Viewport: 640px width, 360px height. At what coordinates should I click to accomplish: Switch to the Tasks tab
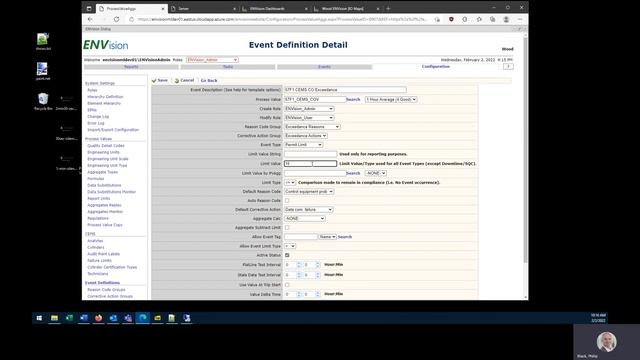click(x=228, y=67)
